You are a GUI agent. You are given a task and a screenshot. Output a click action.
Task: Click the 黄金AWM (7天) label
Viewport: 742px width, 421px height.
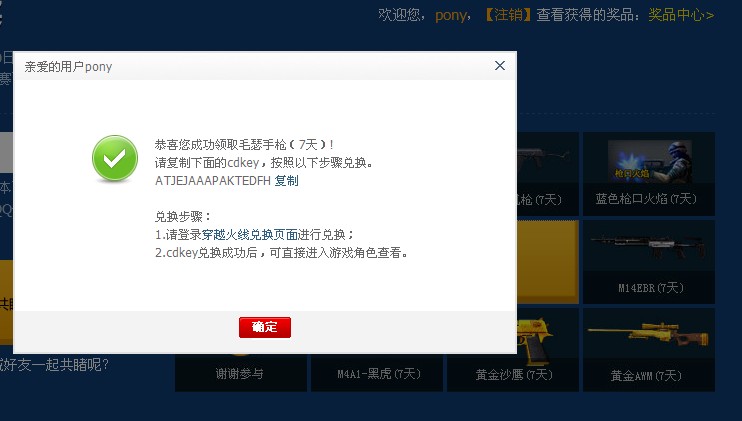pos(646,376)
